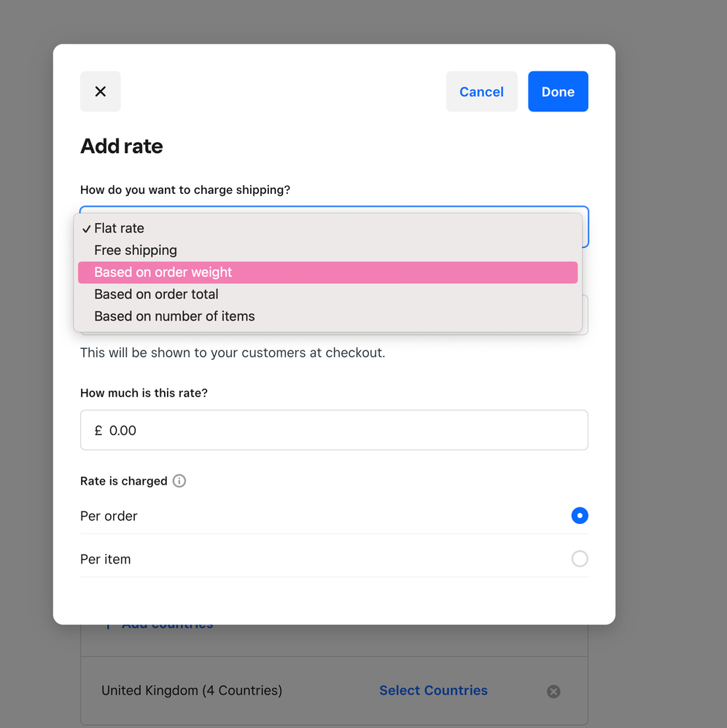This screenshot has width=727, height=728.
Task: Click the Per item label text
Action: point(106,560)
